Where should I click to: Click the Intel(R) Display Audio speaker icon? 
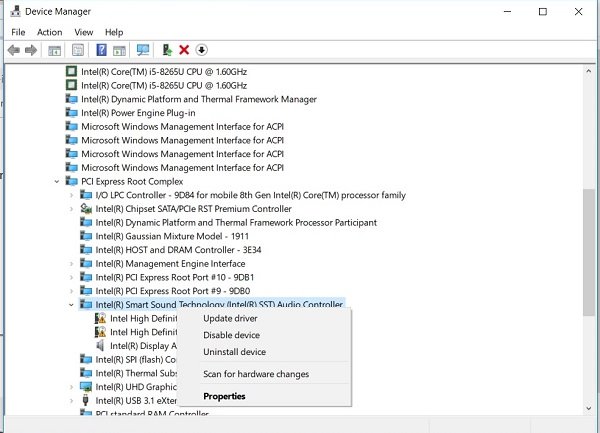pos(101,346)
